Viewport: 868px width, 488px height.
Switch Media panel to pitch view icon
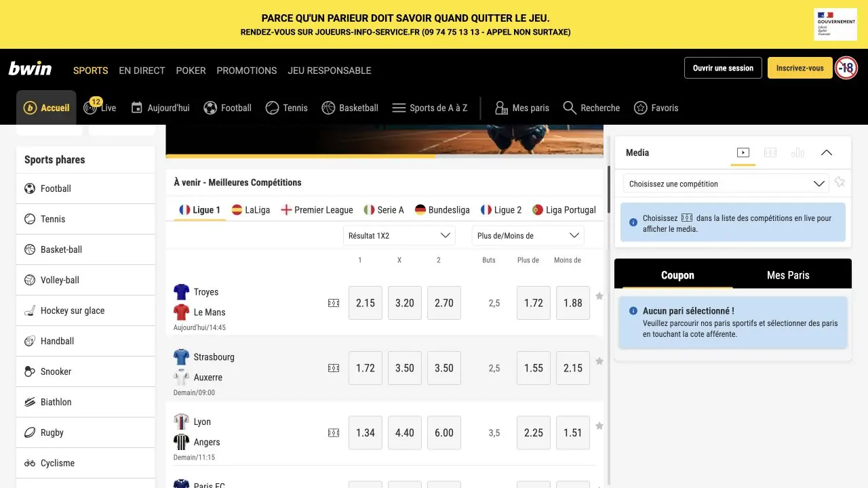[770, 152]
